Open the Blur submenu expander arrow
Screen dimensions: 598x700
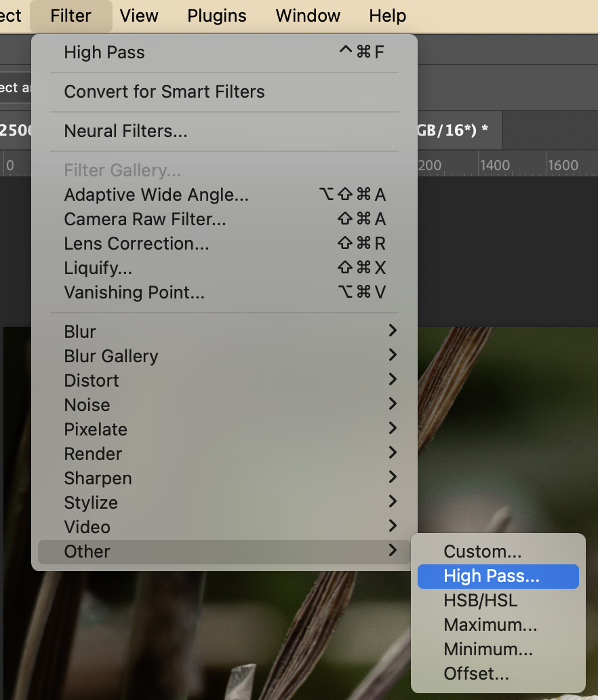point(392,331)
